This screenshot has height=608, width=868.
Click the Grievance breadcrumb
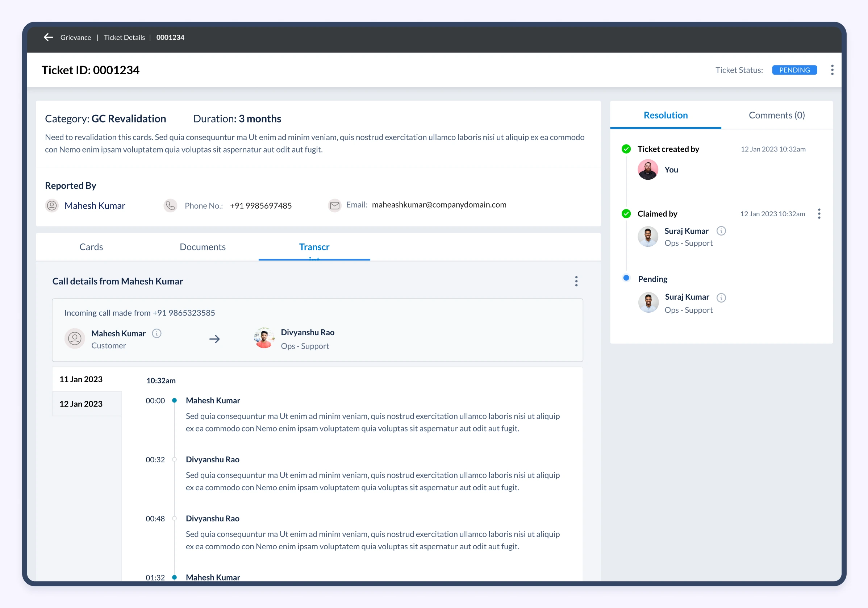[76, 37]
